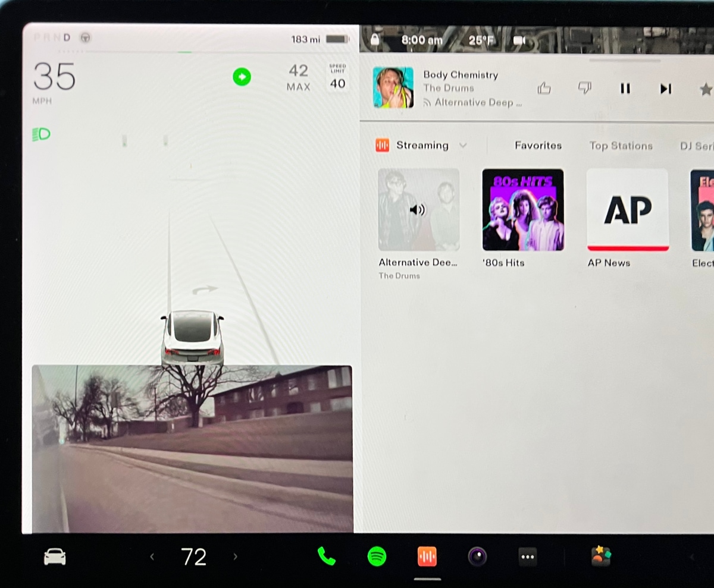Dislike the song with thumbs down

tap(585, 89)
